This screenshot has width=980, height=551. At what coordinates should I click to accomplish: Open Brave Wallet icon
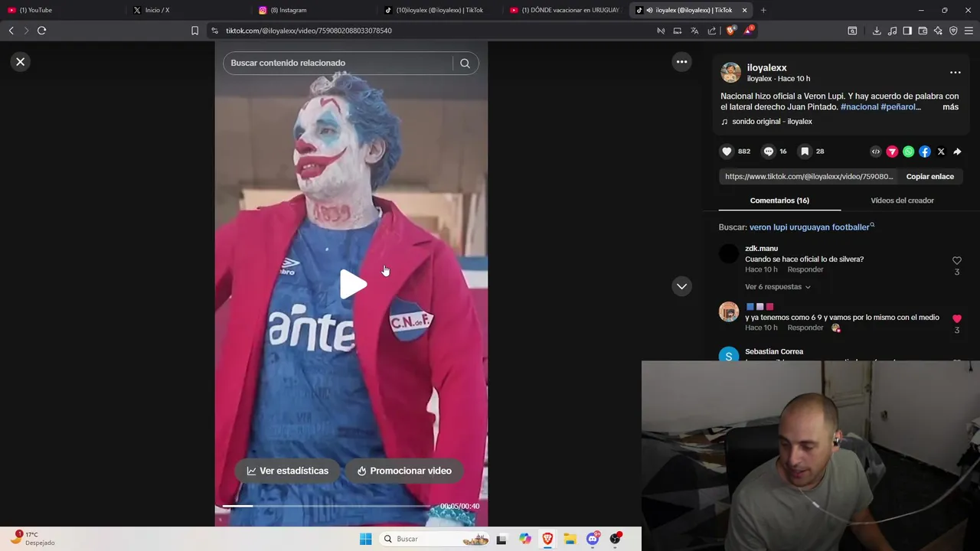(923, 31)
